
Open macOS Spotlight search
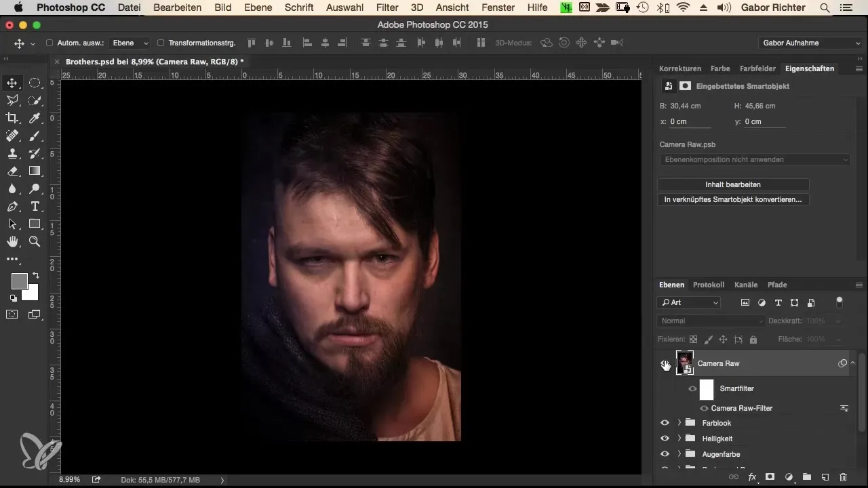click(x=825, y=7)
